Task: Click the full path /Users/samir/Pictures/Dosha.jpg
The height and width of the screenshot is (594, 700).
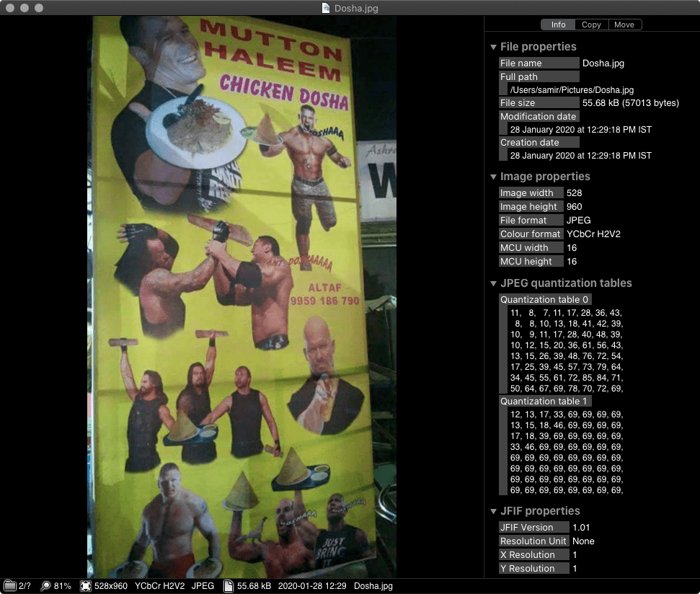Action: pos(572,89)
